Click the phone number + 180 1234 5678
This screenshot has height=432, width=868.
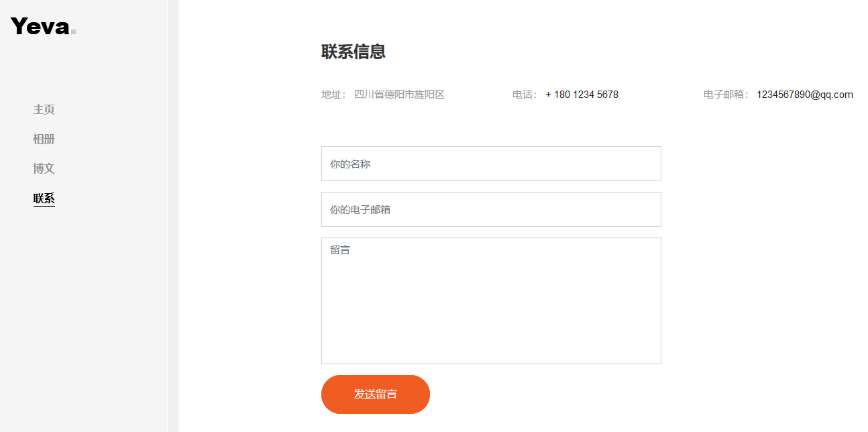pos(582,95)
